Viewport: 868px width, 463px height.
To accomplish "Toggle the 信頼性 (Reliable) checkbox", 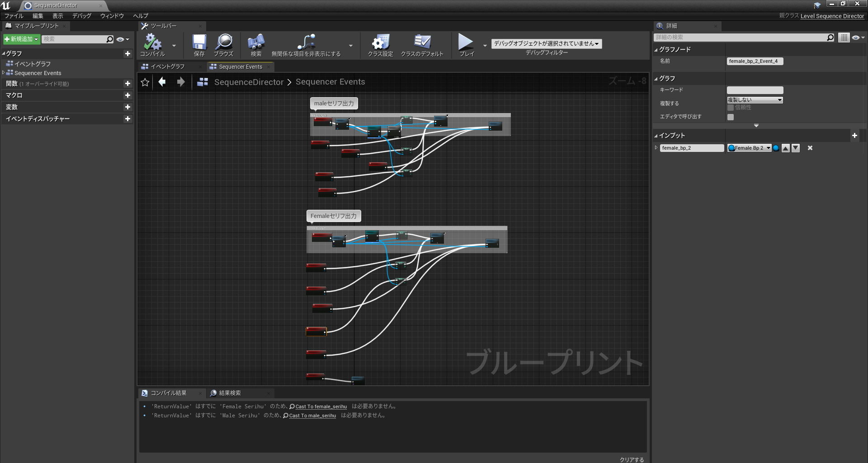I will pyautogui.click(x=731, y=108).
